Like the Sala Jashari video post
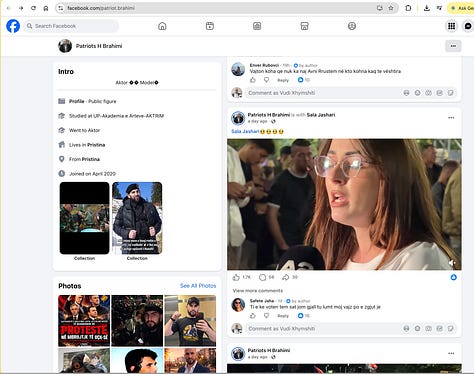 coord(236,277)
